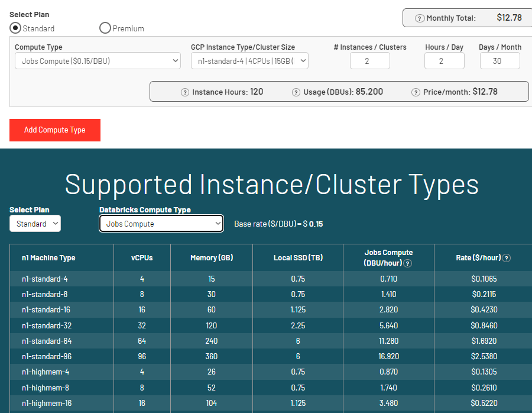Viewport: 532px width, 413px height.
Task: Click the n1-standard-96 table row name
Action: [x=47, y=356]
